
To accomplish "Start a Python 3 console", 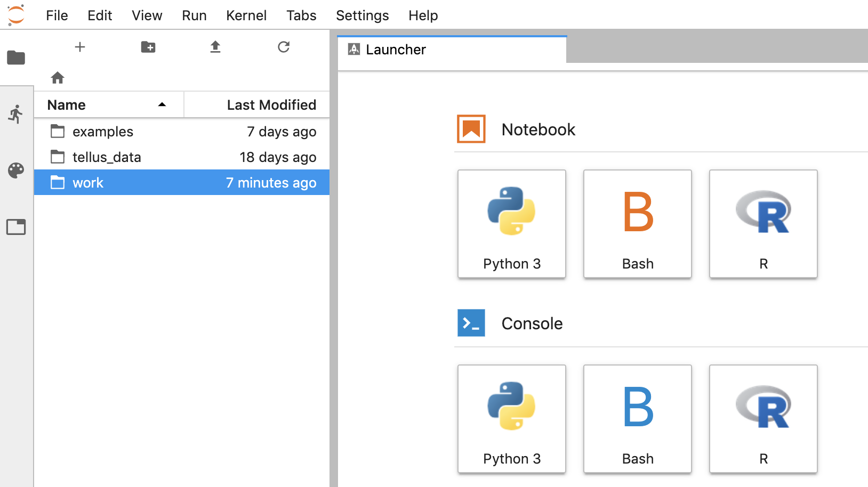I will [512, 419].
